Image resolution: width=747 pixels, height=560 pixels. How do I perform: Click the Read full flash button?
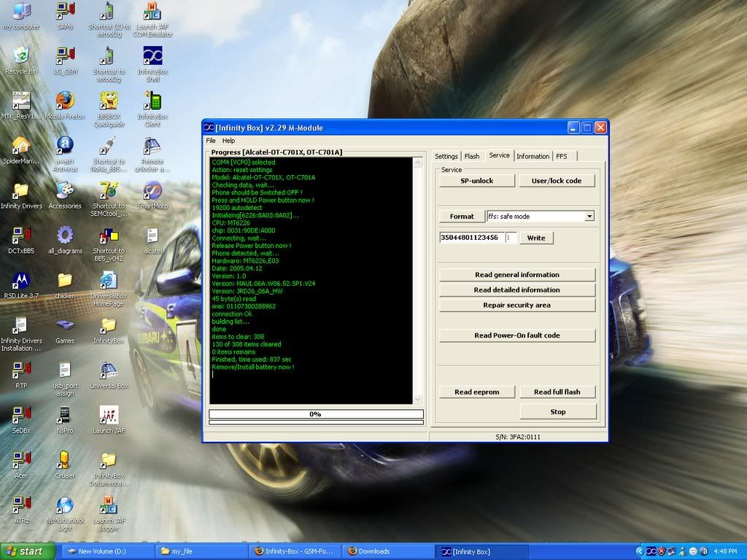[557, 392]
